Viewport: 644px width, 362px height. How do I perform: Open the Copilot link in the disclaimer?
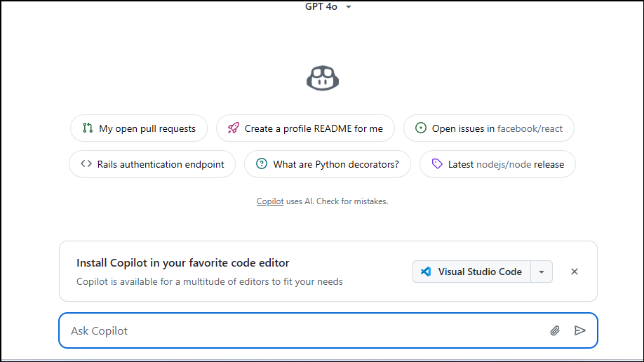click(270, 201)
